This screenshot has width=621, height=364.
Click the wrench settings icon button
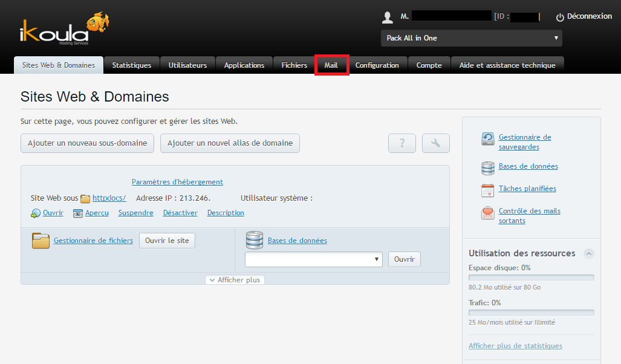[435, 143]
